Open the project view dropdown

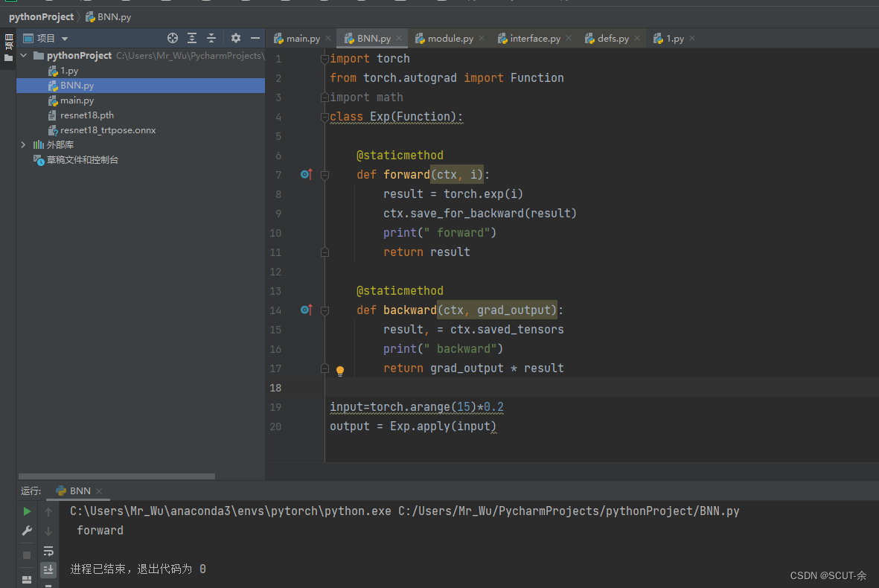[x=65, y=39]
